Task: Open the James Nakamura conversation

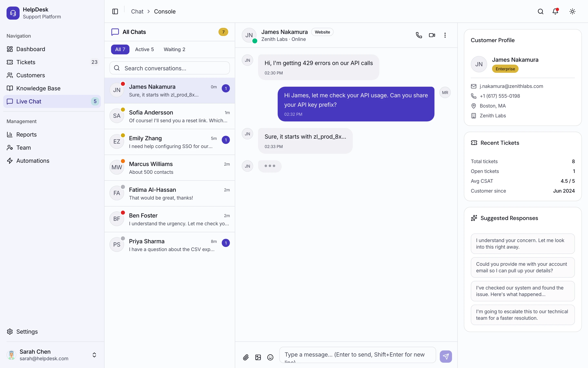Action: (170, 91)
